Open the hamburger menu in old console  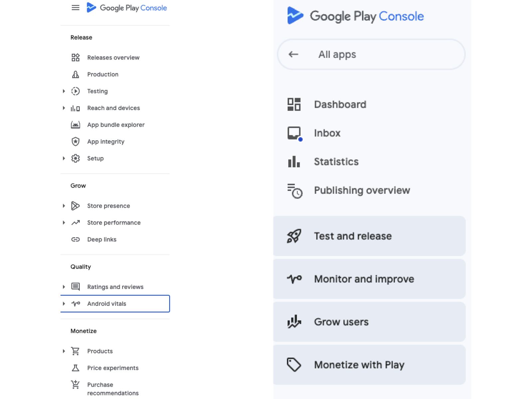[x=75, y=8]
